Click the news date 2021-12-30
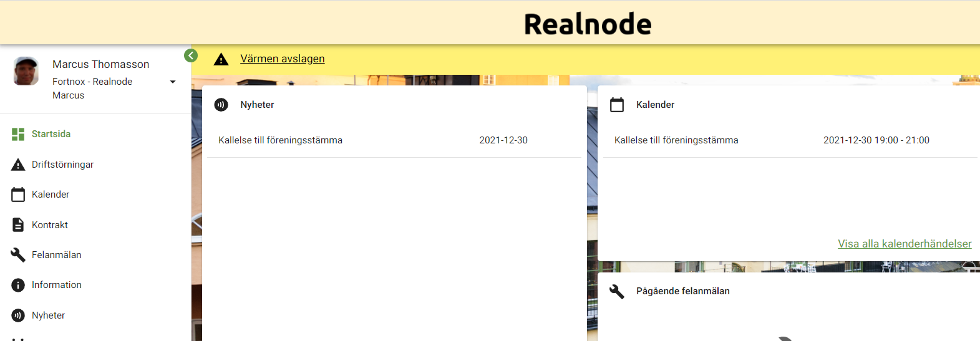This screenshot has width=980, height=341. click(503, 140)
